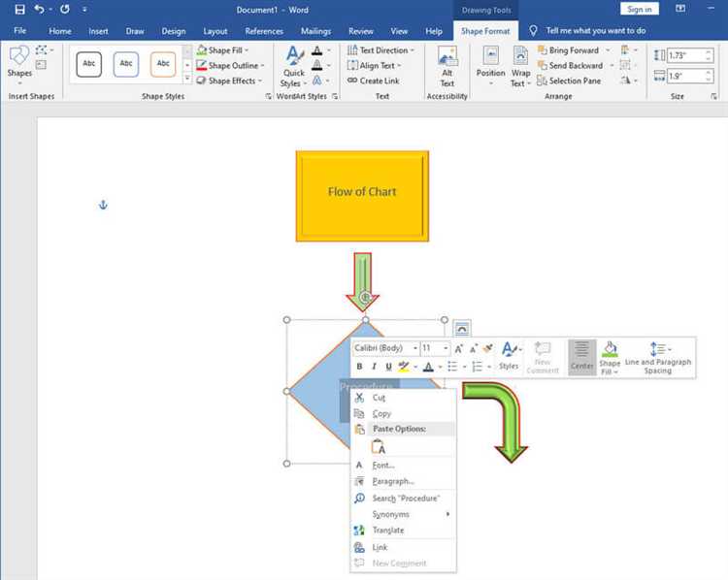Click the Tell me what you want to do box

596,31
